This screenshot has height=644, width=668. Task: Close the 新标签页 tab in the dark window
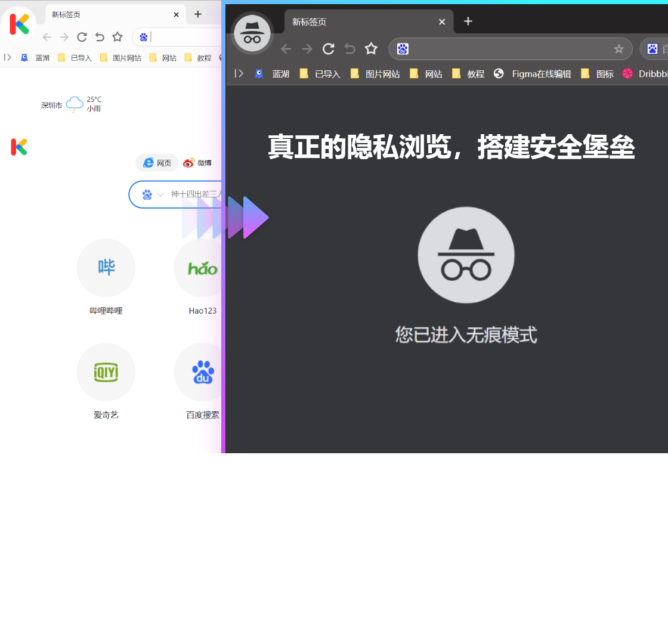(442, 21)
